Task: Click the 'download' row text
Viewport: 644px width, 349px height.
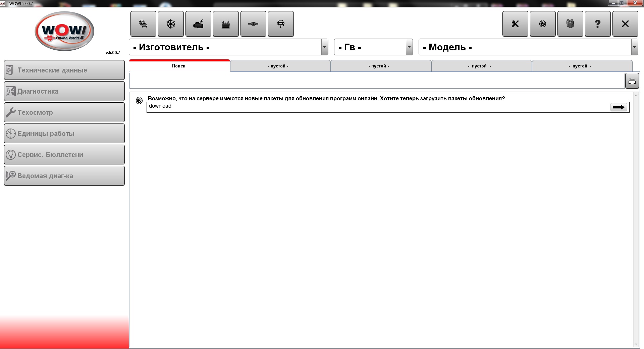Action: 160,106
